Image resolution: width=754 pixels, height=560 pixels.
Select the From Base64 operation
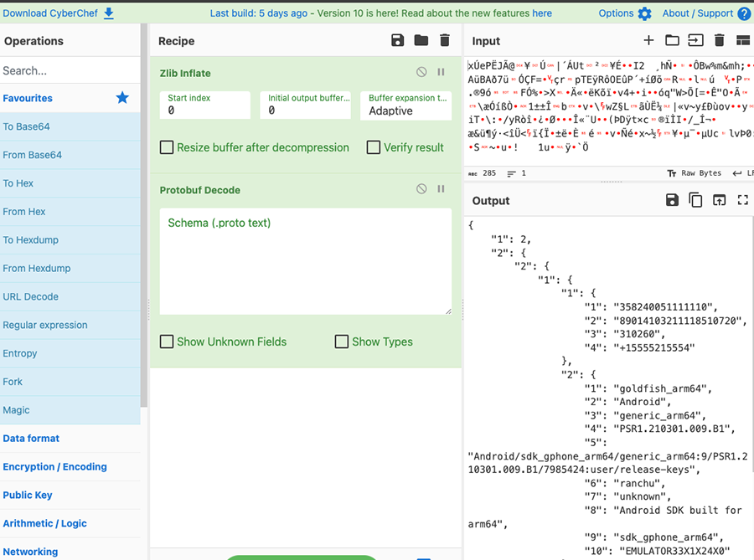(x=33, y=155)
